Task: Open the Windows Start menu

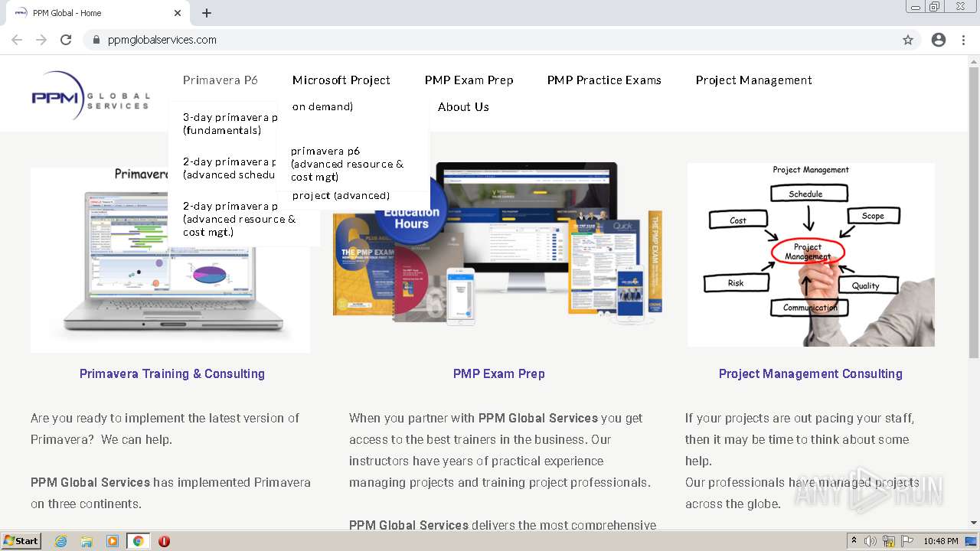Action: (21, 540)
